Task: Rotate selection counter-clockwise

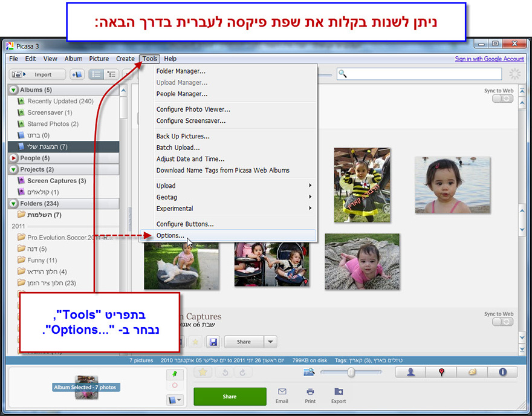Action: click(225, 372)
